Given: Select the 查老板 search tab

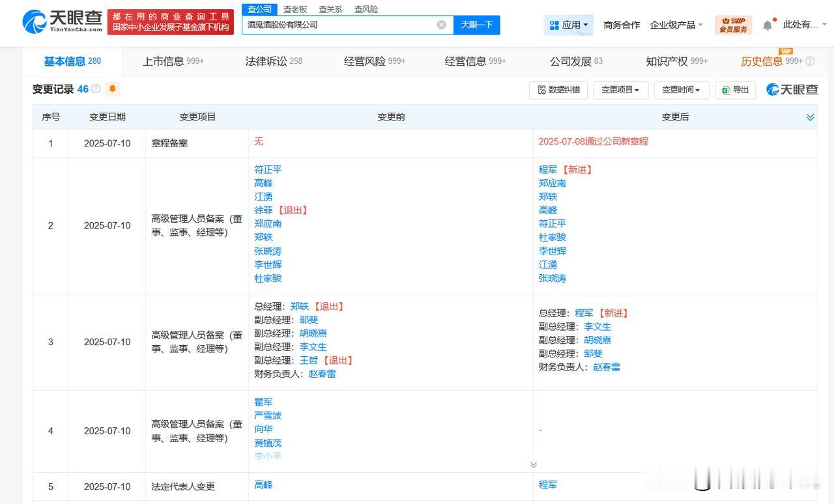Looking at the screenshot, I should (295, 9).
